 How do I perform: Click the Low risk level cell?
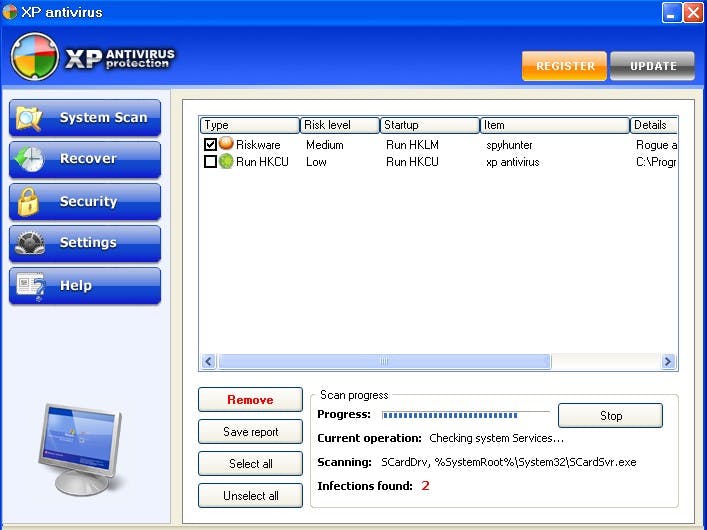pos(316,162)
